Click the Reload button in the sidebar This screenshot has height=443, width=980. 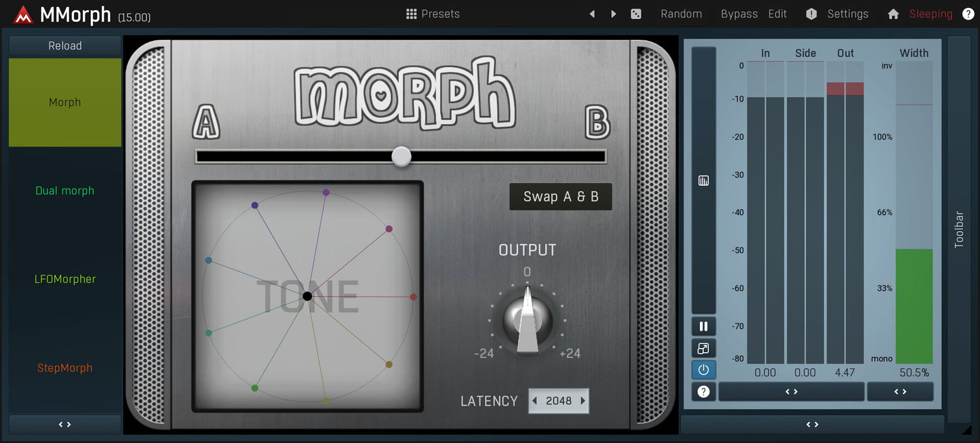(64, 45)
